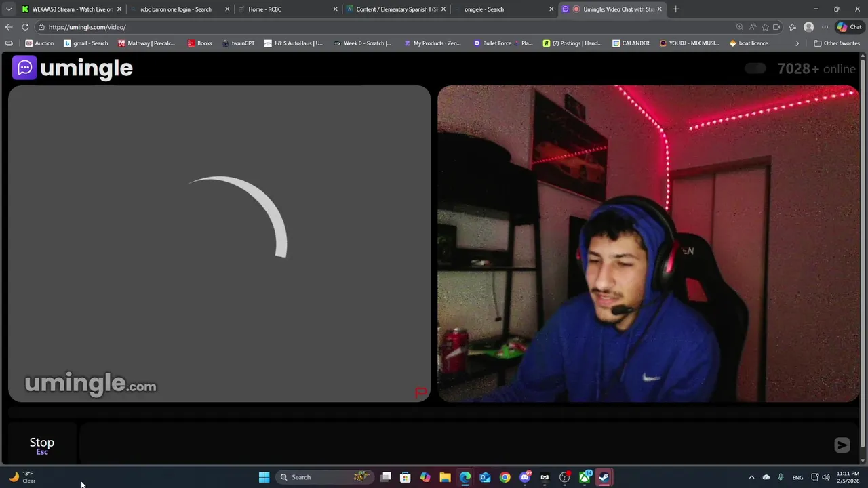Open the favorites list icon

point(792,27)
